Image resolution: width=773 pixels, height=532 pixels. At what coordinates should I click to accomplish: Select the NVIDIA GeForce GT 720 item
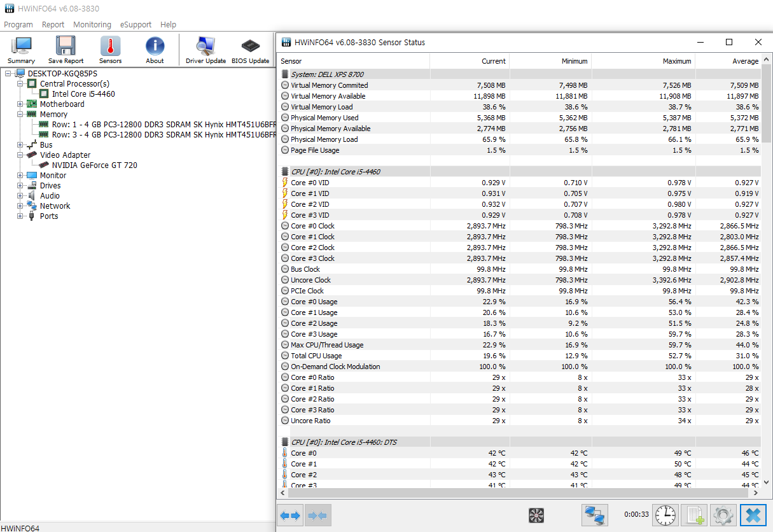95,165
